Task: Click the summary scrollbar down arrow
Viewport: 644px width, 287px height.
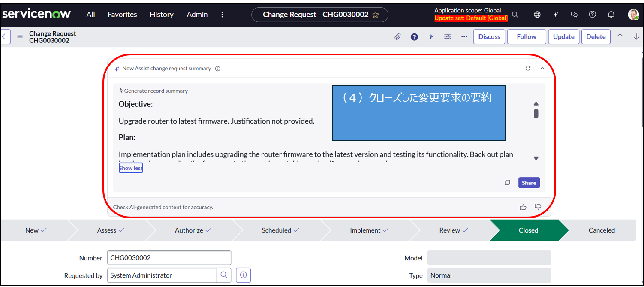Action: (536, 158)
